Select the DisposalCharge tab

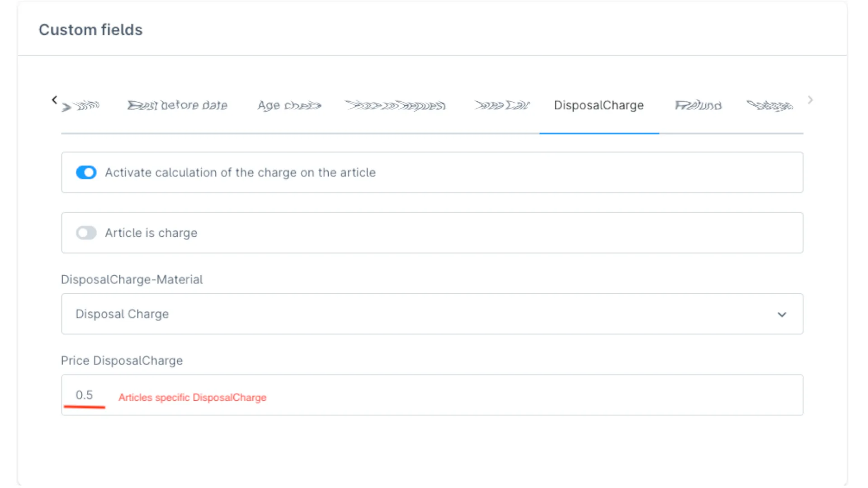(599, 105)
